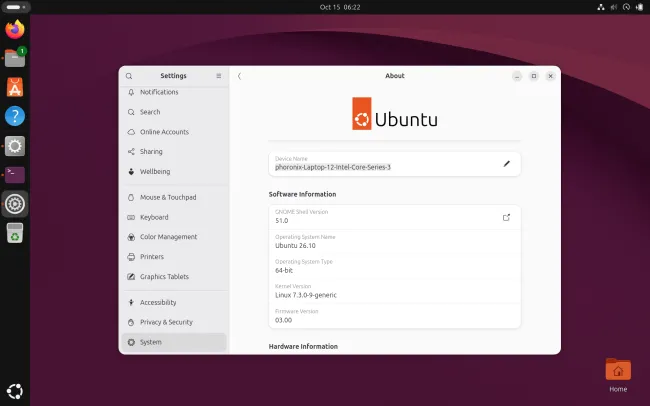650x406 pixels.
Task: Open Mouse & Touchpad settings
Action: point(174,197)
